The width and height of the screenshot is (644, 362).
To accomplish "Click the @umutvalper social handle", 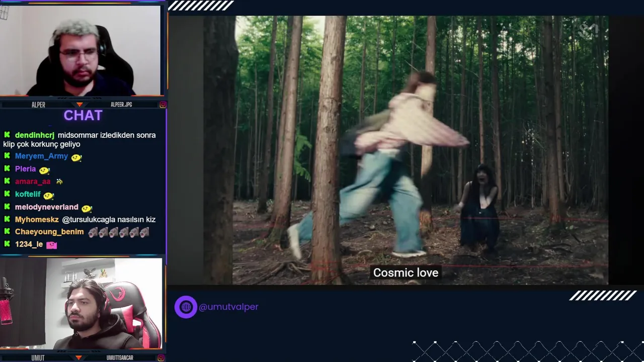I will click(228, 307).
